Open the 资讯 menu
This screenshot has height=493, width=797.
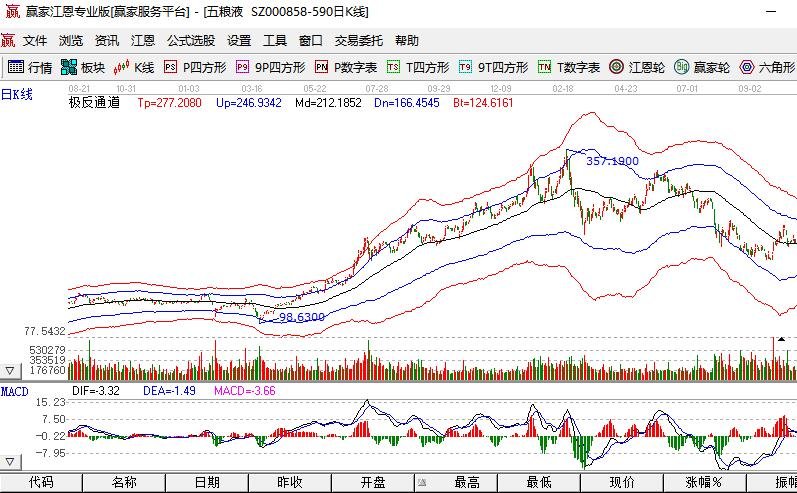click(107, 41)
